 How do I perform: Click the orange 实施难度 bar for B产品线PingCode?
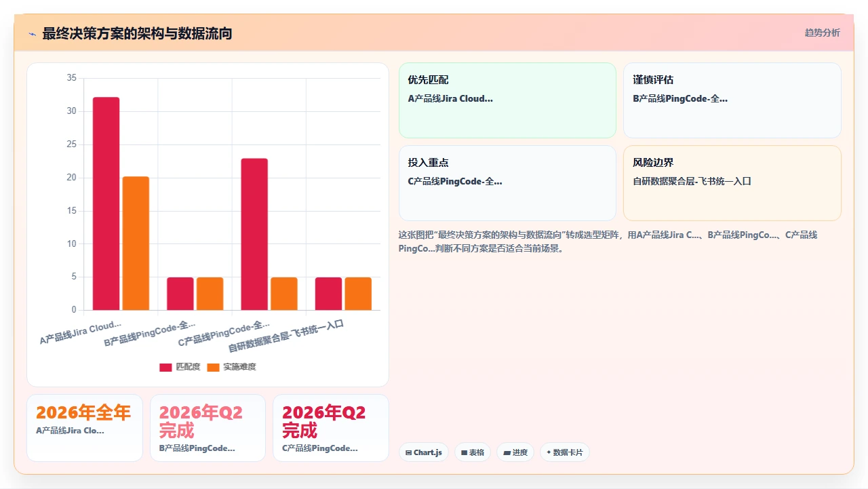(210, 294)
